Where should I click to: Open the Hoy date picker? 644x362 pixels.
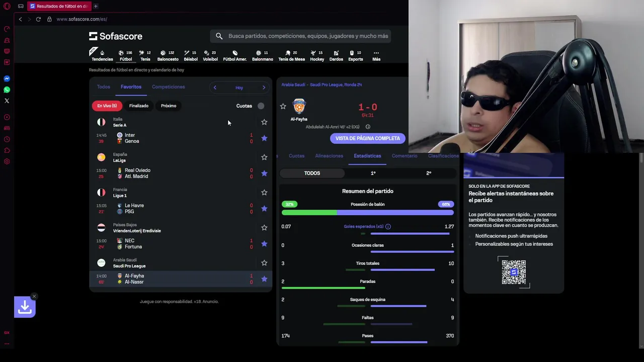pos(239,87)
